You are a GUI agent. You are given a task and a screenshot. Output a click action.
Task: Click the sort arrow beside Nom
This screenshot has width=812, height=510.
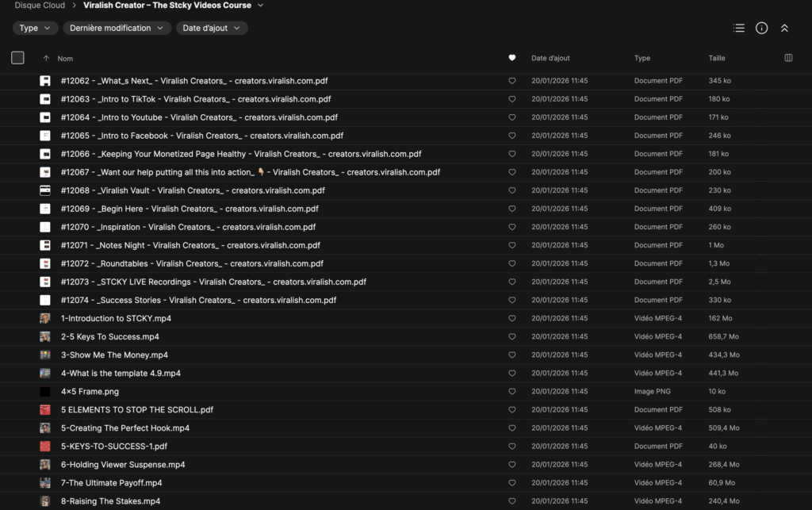46,59
